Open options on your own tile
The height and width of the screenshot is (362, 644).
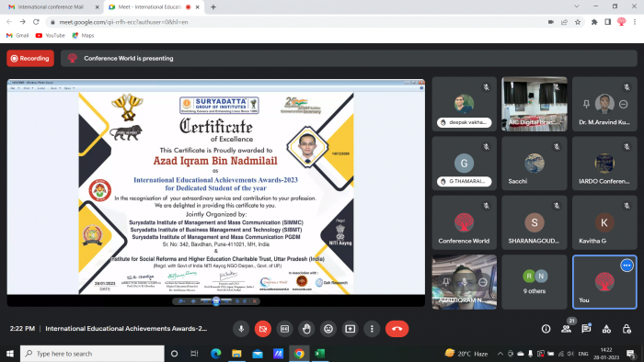pos(627,266)
